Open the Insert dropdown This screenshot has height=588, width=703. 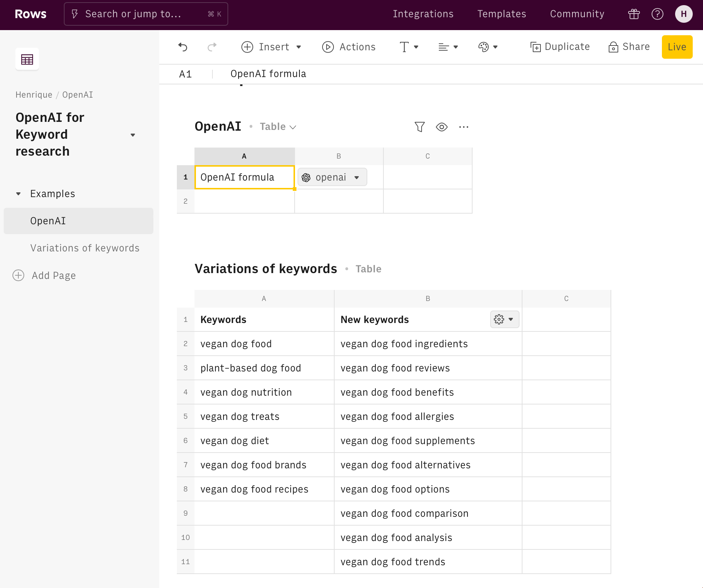point(272,47)
